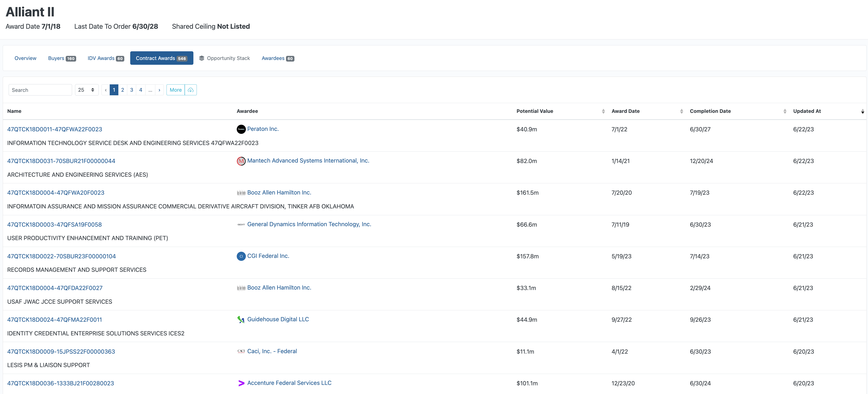Open contract 47QTCK18D0011-47QFWA22F0023 link
This screenshot has height=394, width=868.
(55, 129)
